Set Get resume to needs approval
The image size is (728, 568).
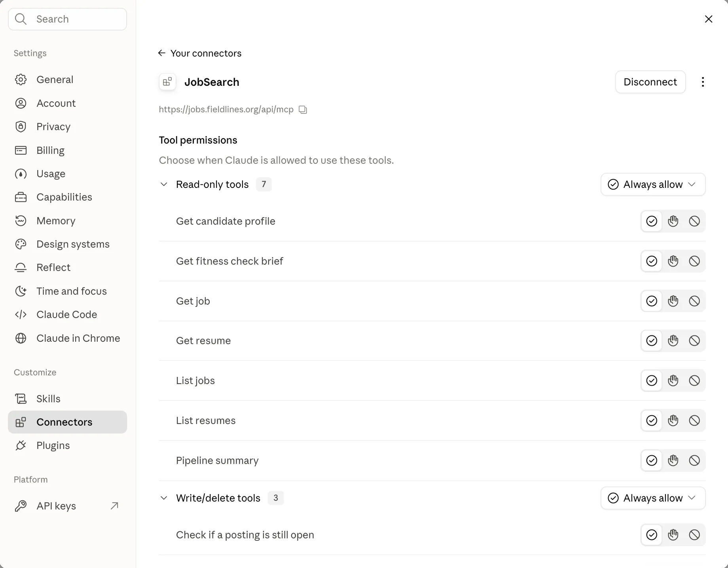(x=673, y=341)
